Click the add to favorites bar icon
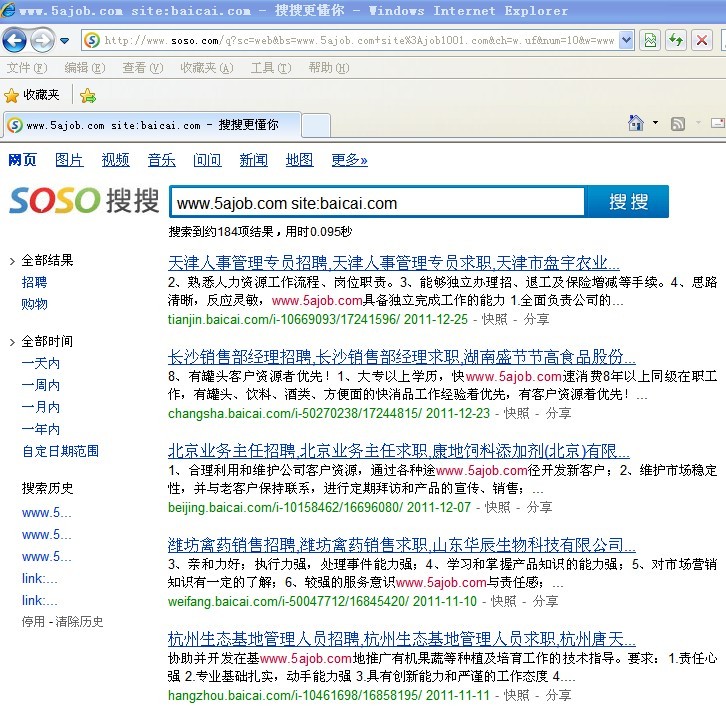This screenshot has height=706, width=726. 88,95
